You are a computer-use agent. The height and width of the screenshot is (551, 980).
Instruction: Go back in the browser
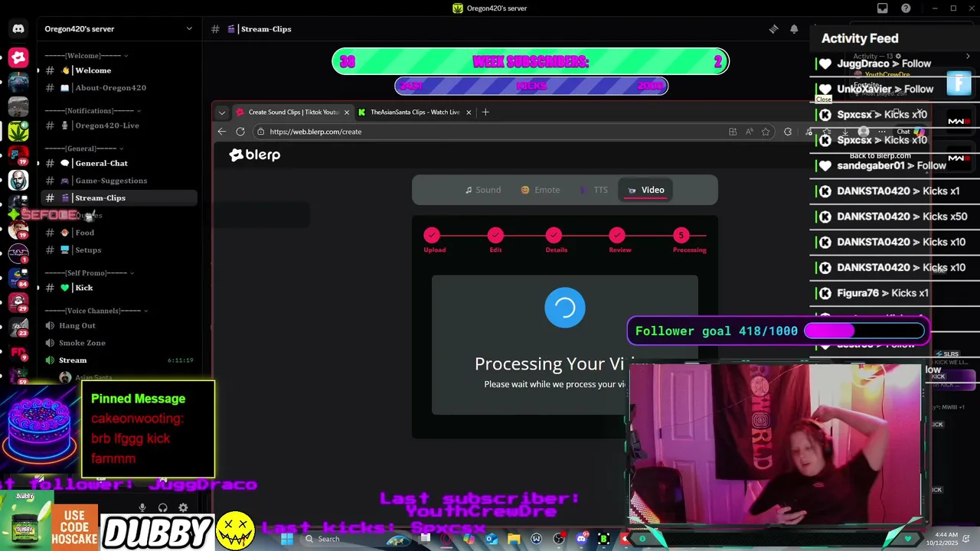pos(222,132)
